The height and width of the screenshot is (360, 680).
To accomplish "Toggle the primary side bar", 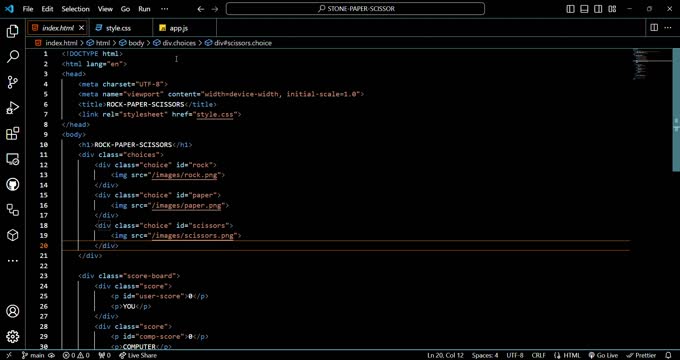I will point(570,9).
